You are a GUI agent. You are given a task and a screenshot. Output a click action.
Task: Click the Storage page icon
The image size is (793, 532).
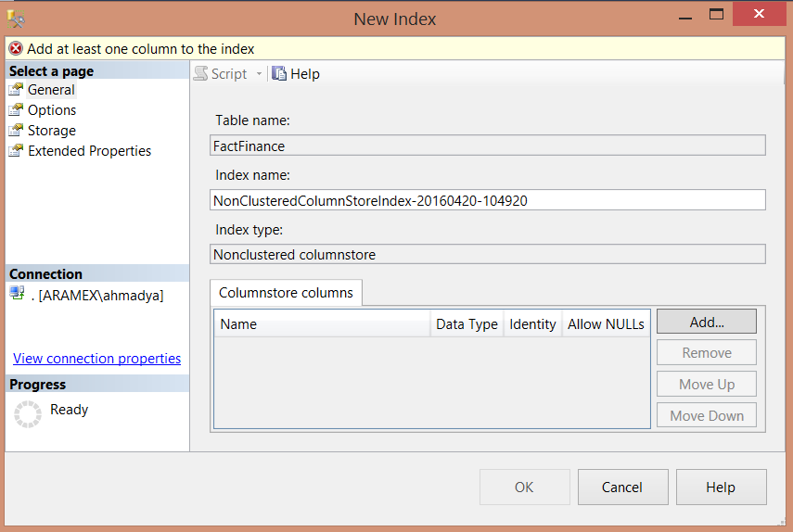pos(16,131)
